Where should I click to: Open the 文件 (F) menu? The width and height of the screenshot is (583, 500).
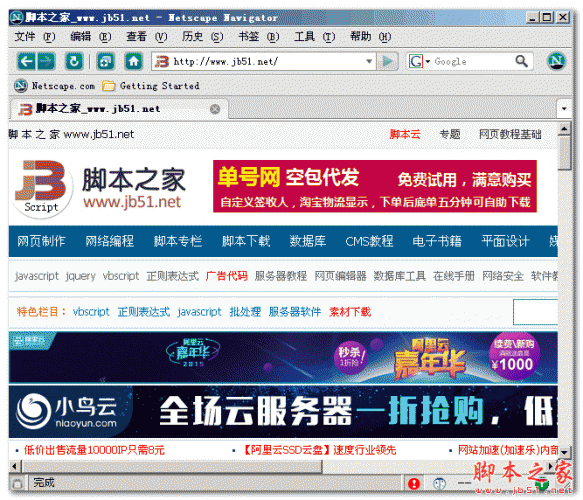pyautogui.click(x=35, y=37)
